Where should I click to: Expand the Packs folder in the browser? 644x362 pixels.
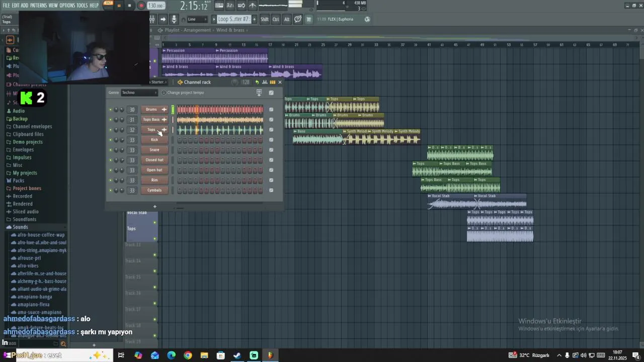tap(18, 180)
